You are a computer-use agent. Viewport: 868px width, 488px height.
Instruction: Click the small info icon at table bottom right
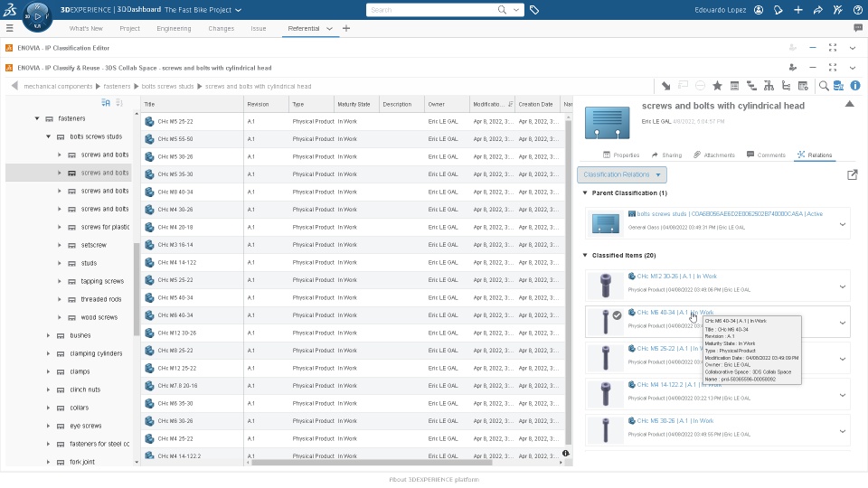(566, 453)
